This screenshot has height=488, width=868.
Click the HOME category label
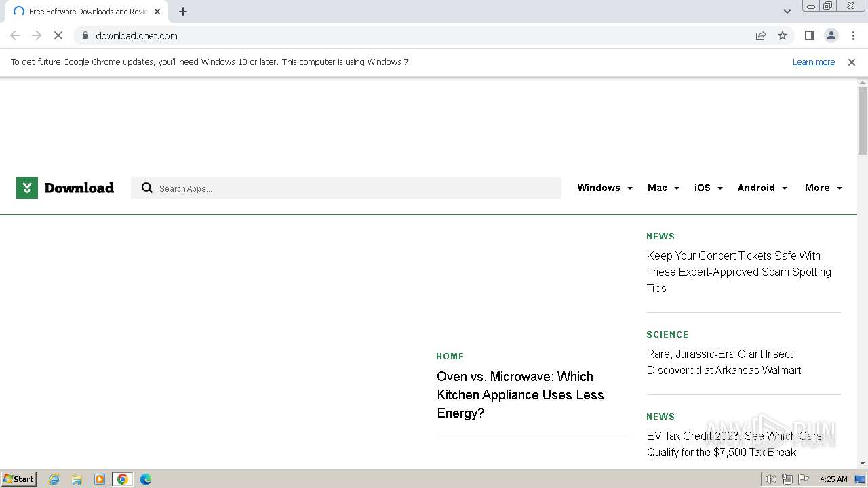(x=450, y=356)
